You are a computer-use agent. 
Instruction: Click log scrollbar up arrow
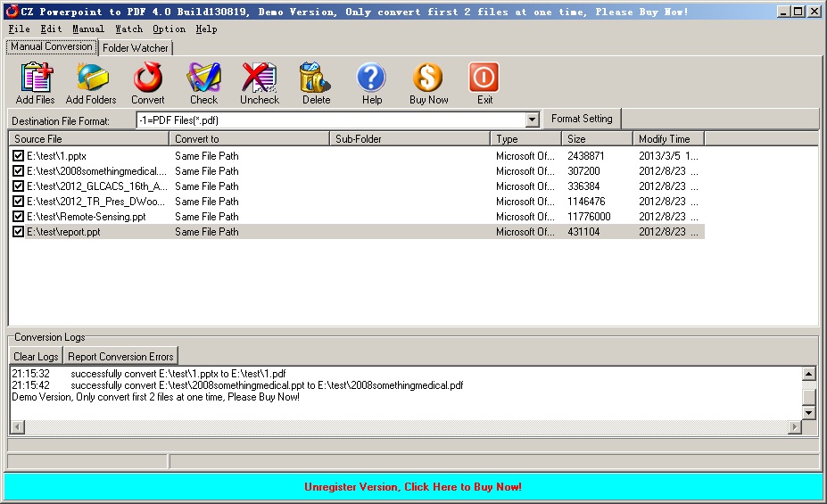[808, 374]
